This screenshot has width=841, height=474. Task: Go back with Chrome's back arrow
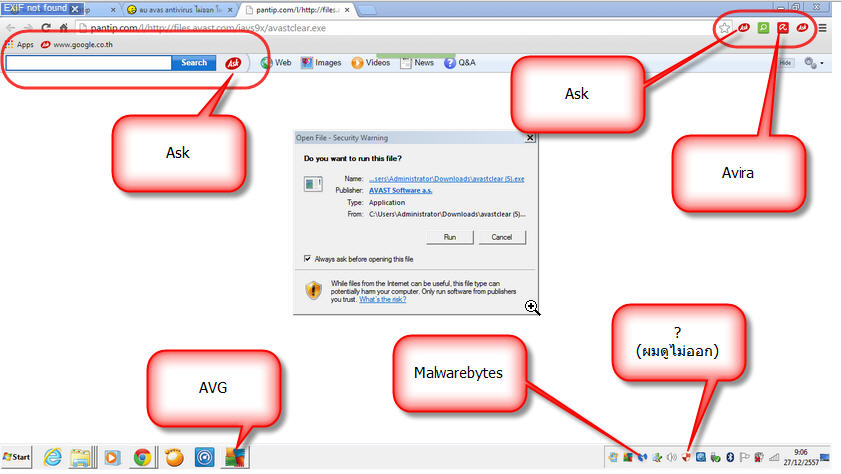11,28
